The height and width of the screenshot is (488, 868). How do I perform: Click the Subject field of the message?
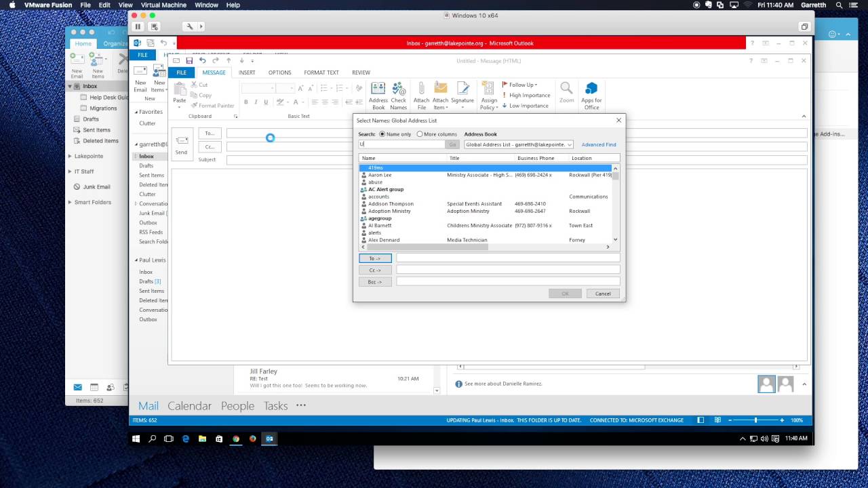517,160
